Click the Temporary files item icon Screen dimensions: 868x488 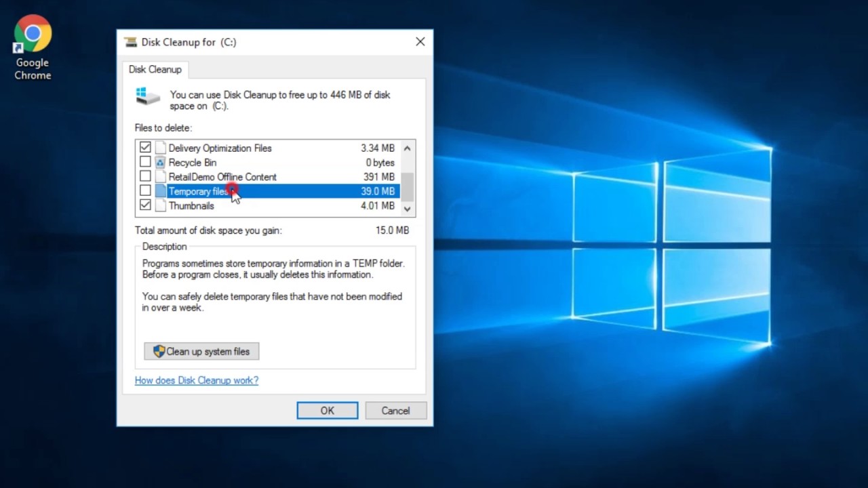[x=160, y=191]
